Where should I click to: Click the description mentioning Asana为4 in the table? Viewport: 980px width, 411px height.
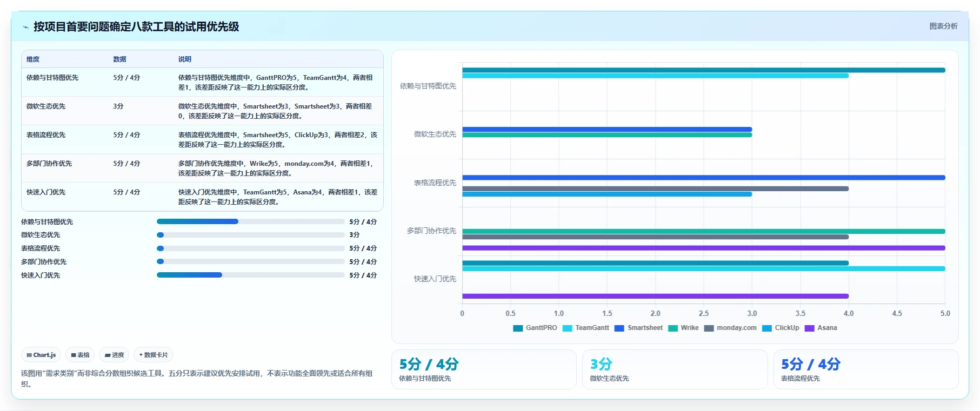278,197
